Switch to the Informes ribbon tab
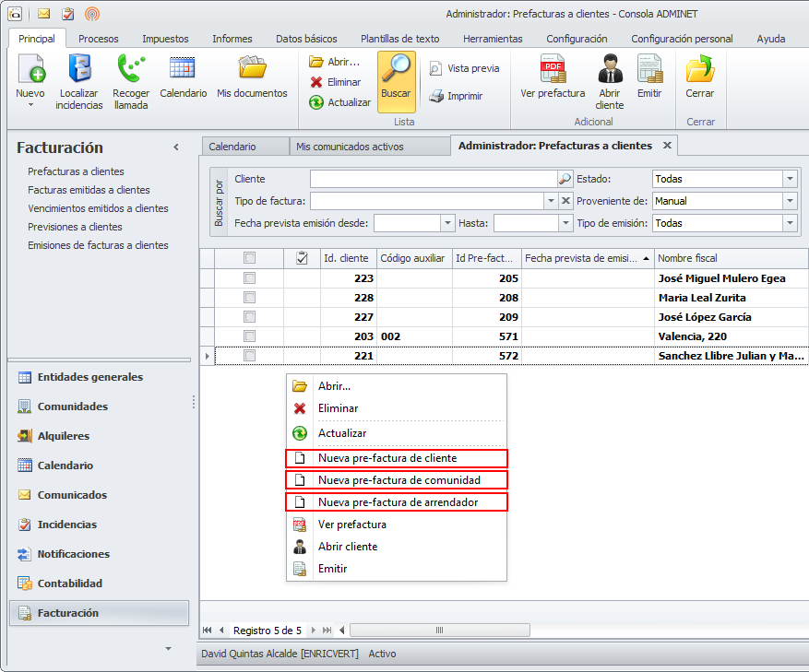The height and width of the screenshot is (672, 809). [x=232, y=39]
